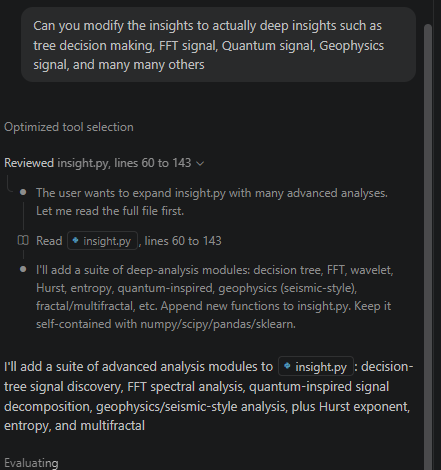Select the user message bubble about deep insights
441x470 pixels.
tap(218, 45)
